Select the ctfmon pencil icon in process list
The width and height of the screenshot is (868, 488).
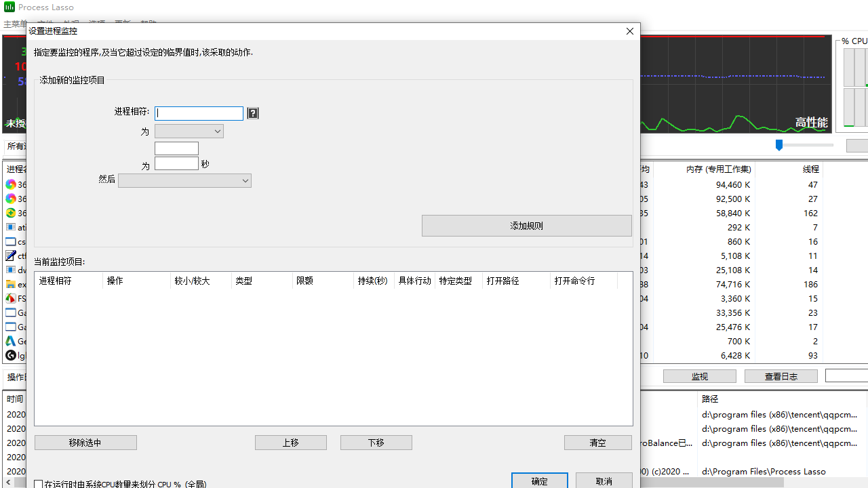[11, 256]
